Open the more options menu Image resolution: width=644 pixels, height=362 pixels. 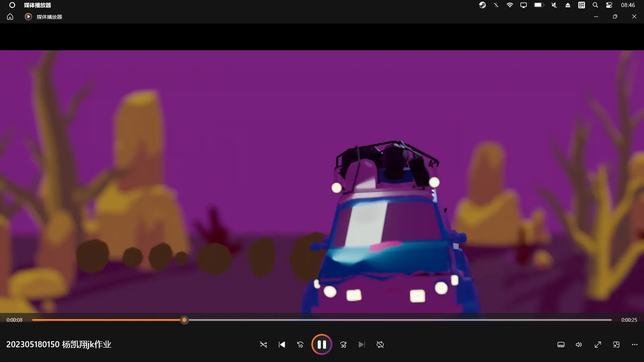click(x=635, y=345)
